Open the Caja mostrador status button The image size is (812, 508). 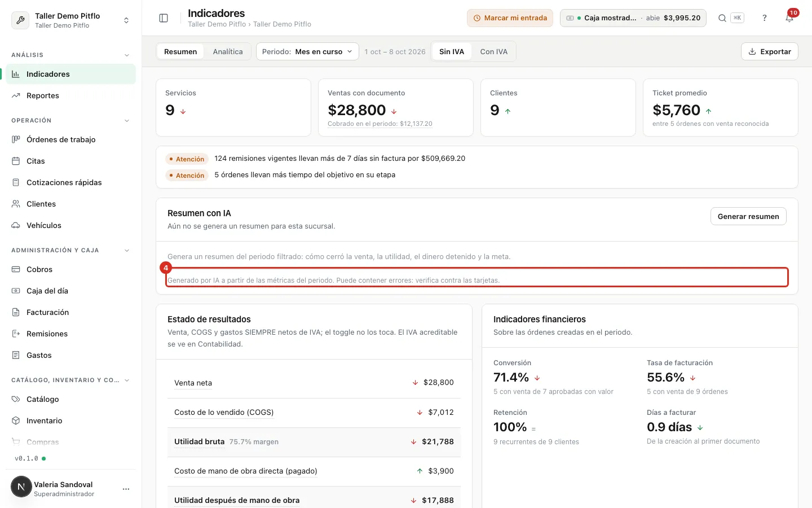tap(633, 18)
